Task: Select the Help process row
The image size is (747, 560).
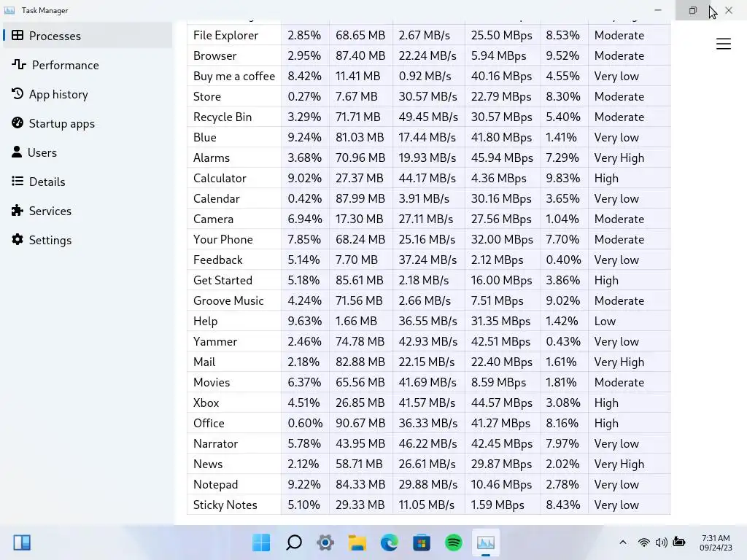Action: pos(428,321)
